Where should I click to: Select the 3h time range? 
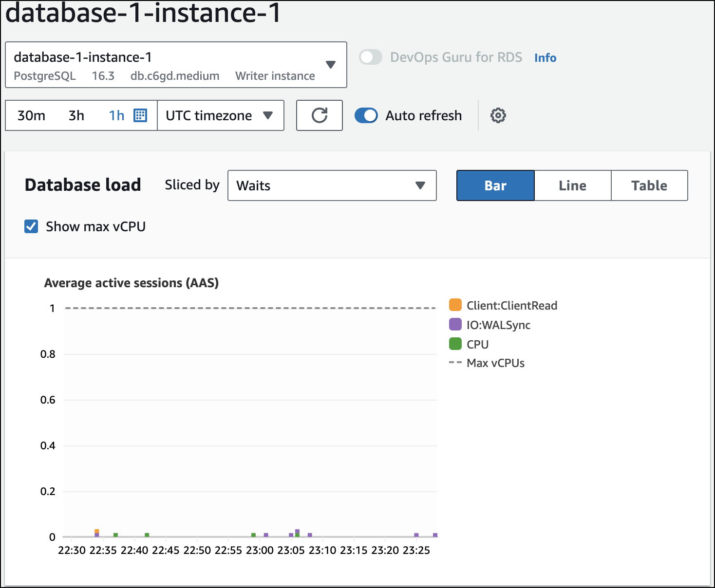75,115
